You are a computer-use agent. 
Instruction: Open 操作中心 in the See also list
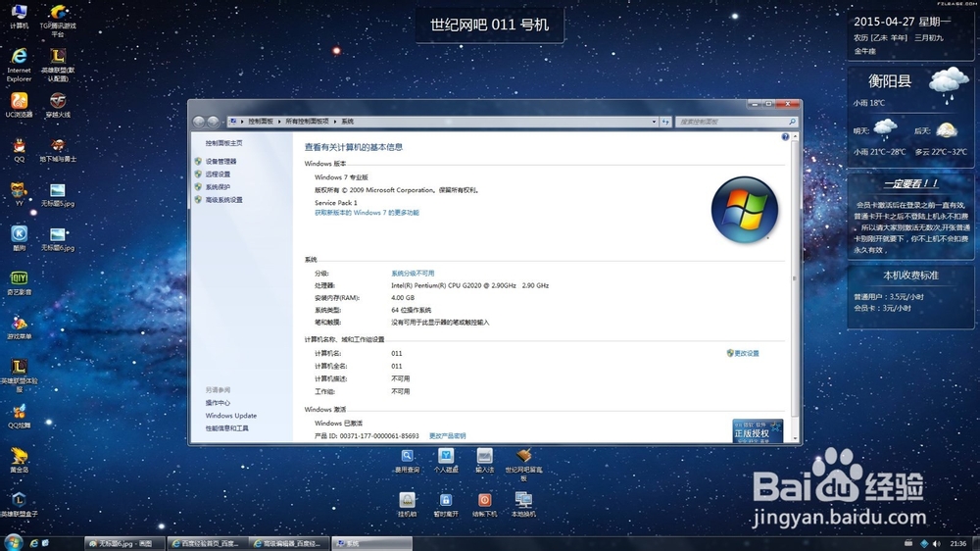pos(218,403)
